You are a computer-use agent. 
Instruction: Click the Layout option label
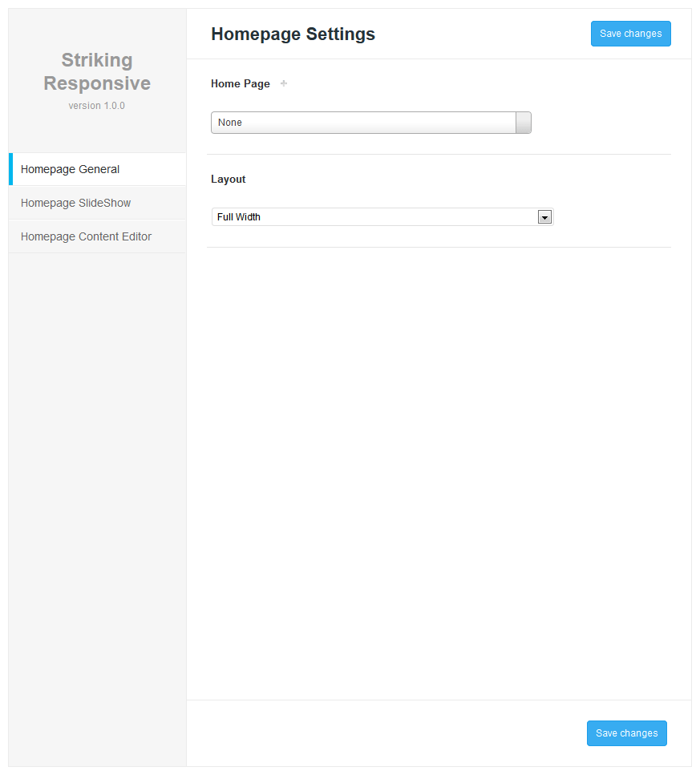pyautogui.click(x=228, y=179)
